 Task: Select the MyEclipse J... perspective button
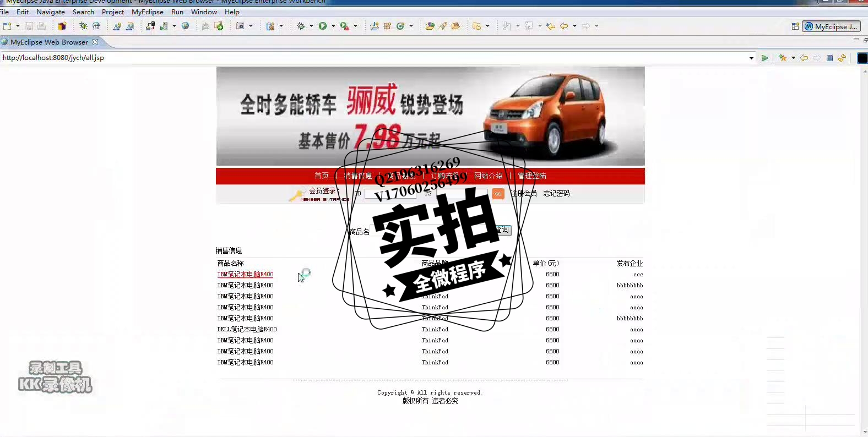click(831, 26)
